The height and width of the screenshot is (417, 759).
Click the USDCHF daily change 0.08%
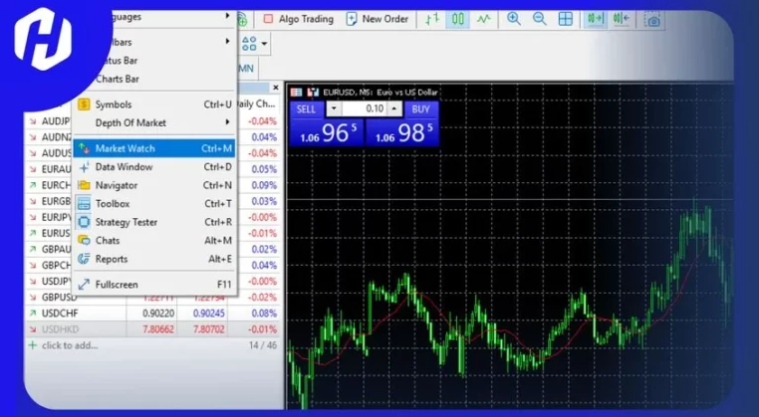(264, 313)
